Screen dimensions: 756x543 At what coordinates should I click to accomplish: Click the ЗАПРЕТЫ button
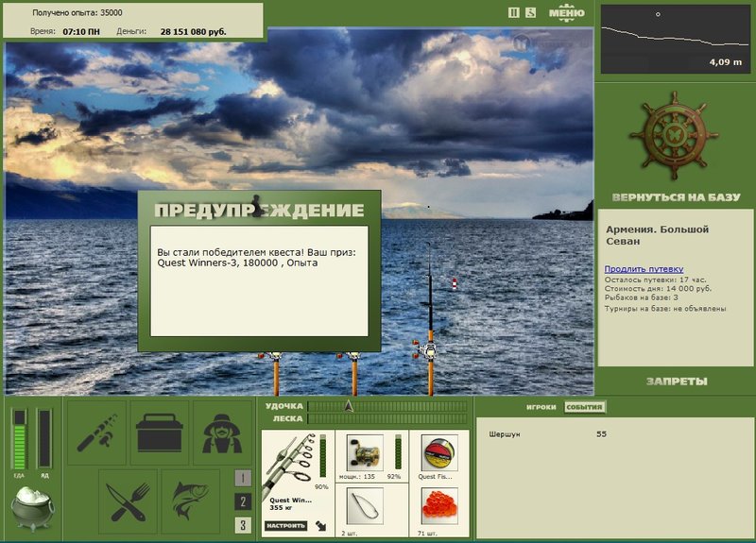(677, 382)
